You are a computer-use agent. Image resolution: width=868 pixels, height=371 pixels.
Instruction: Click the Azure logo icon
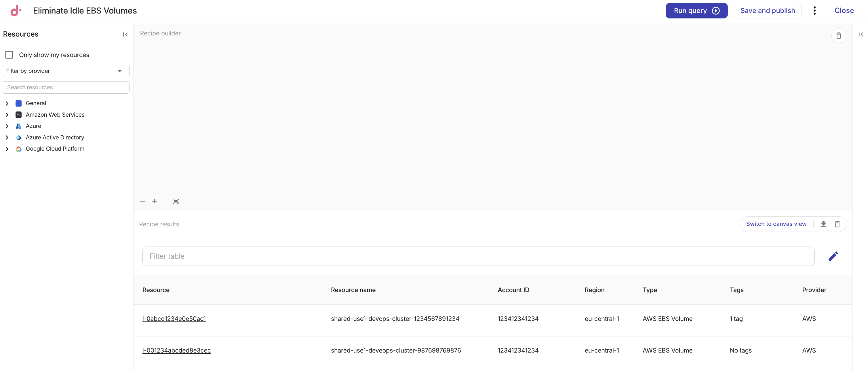tap(18, 126)
